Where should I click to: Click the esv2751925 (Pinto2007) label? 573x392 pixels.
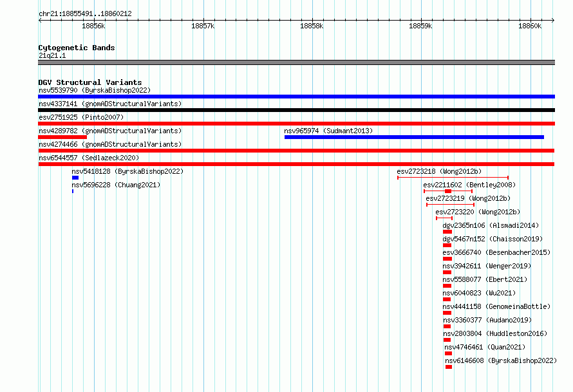[81, 117]
